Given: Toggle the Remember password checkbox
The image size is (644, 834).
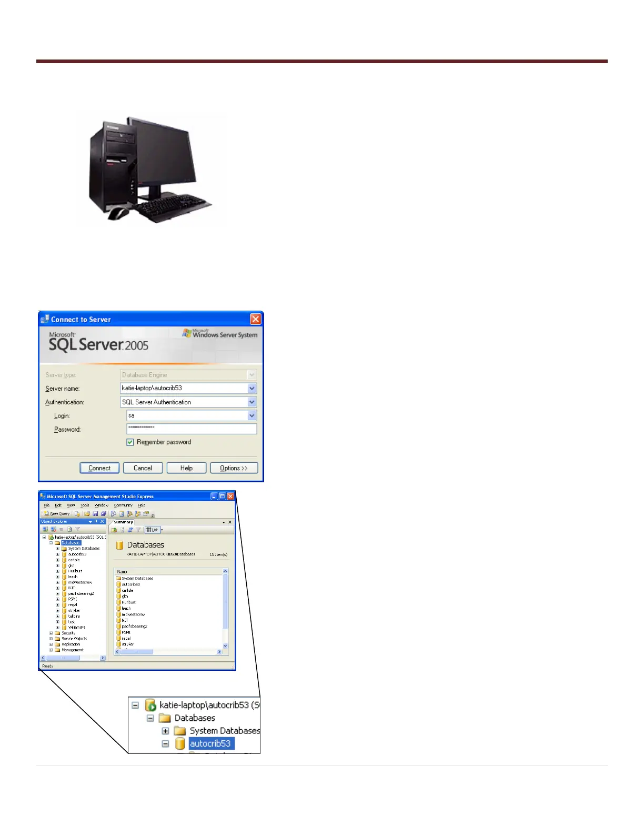Looking at the screenshot, I should click(130, 442).
